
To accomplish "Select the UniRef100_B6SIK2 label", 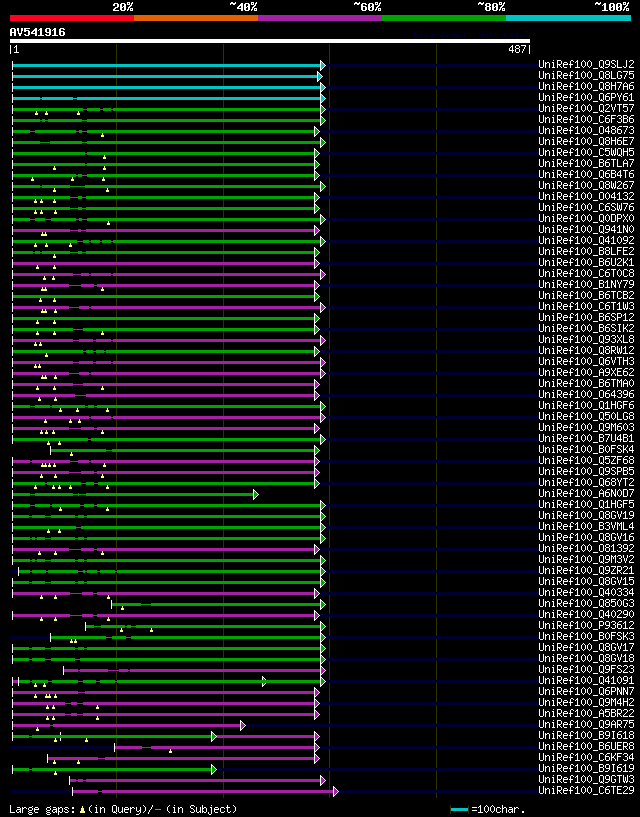I will click(586, 328).
